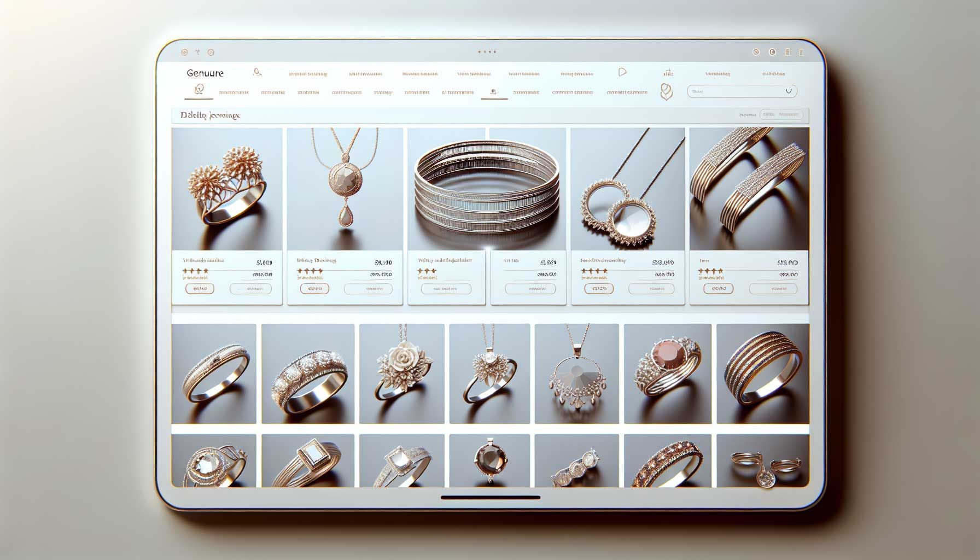Click the play-shaped icon in the top navigation
This screenshot has width=980, height=560.
[x=622, y=72]
